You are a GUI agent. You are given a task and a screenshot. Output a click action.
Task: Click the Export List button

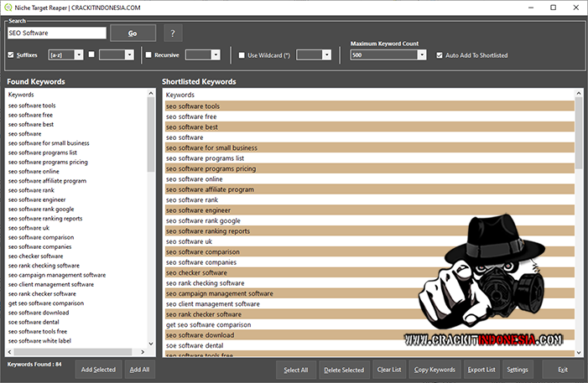tap(481, 370)
